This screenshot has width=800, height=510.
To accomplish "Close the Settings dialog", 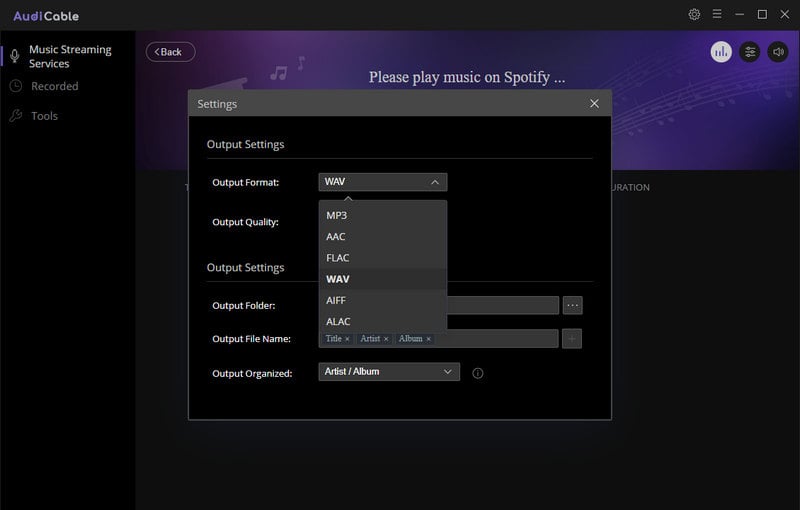I will point(594,104).
